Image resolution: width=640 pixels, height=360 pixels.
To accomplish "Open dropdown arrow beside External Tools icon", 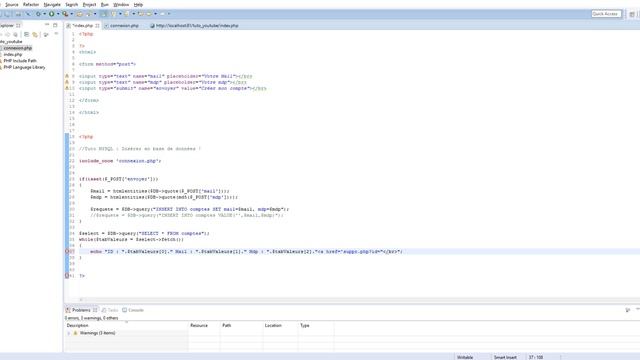I will click(71, 14).
